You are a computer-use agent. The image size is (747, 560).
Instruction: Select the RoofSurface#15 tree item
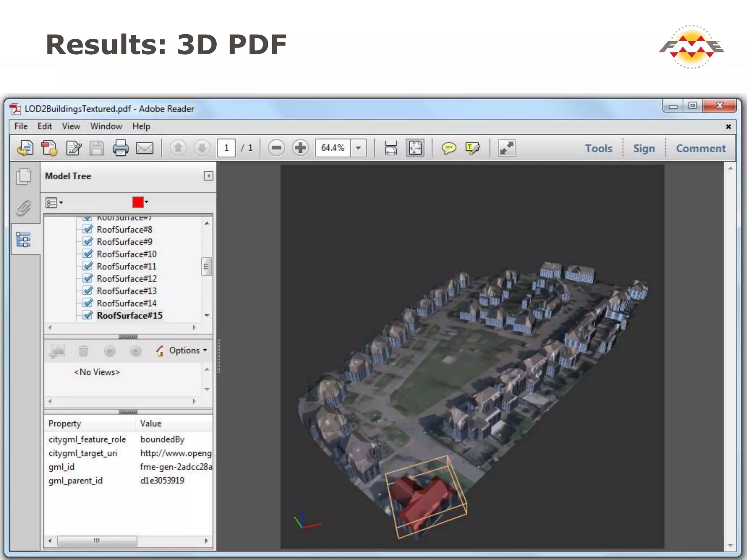click(129, 315)
